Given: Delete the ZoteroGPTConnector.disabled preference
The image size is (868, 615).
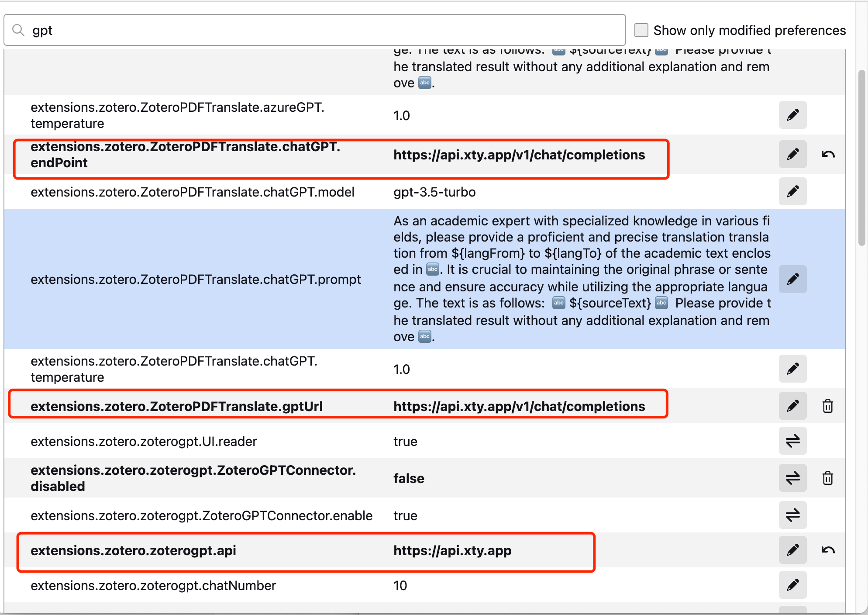Looking at the screenshot, I should (828, 478).
